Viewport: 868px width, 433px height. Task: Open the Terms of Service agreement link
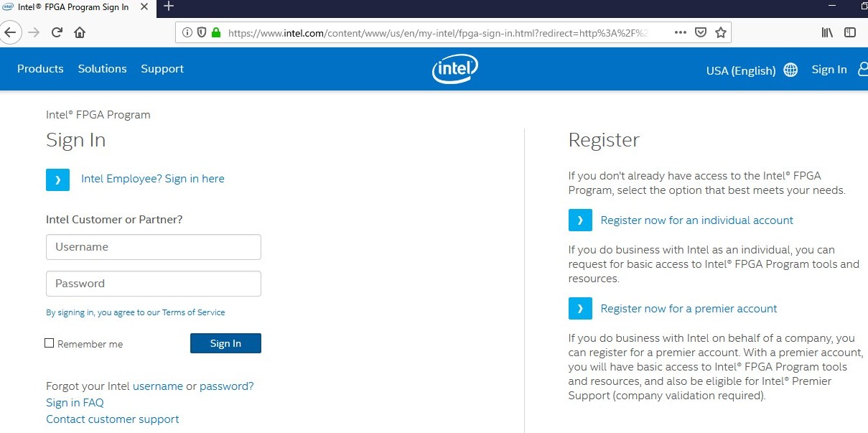[193, 312]
